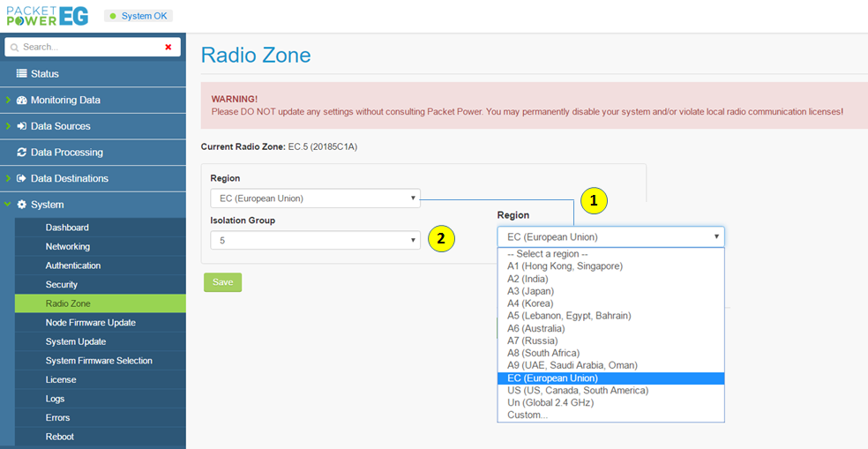Click the yellow callout marker 2
Image resolution: width=868 pixels, height=449 pixels.
pyautogui.click(x=441, y=238)
